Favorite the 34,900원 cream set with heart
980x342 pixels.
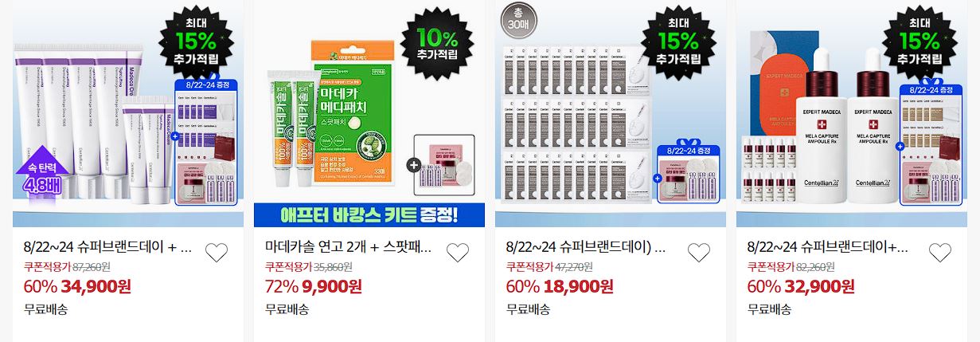pyautogui.click(x=217, y=253)
